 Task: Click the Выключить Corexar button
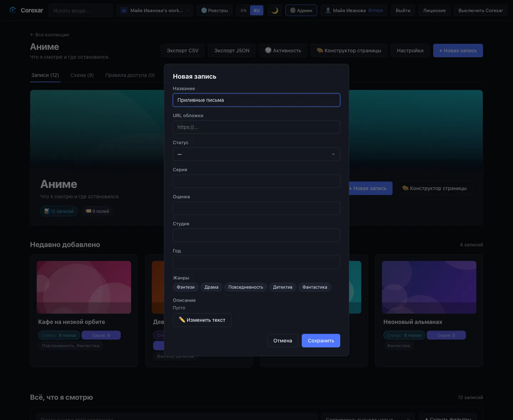click(481, 10)
